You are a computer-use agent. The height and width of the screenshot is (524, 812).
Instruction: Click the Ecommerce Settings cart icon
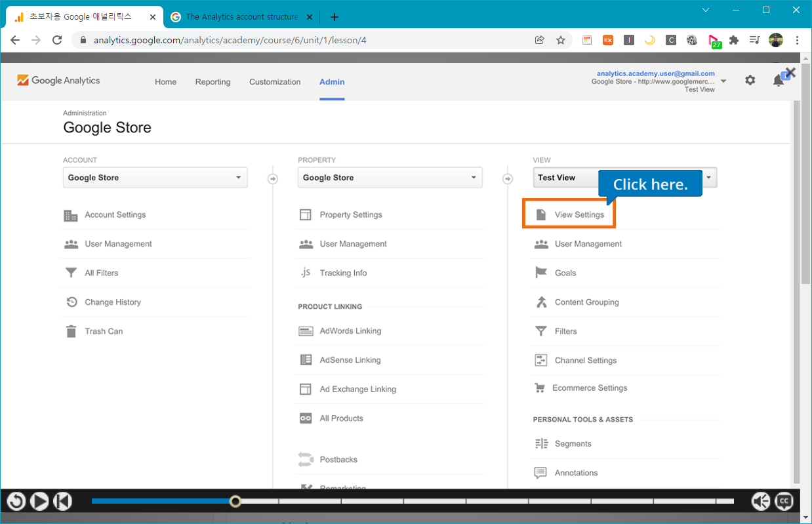click(540, 388)
